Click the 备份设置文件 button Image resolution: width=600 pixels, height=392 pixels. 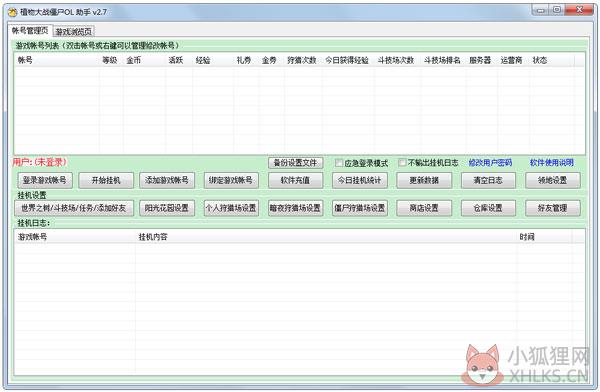click(295, 163)
